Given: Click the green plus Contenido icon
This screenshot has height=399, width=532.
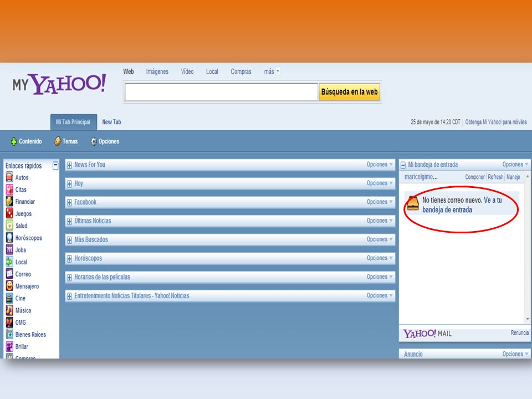Looking at the screenshot, I should (x=13, y=141).
